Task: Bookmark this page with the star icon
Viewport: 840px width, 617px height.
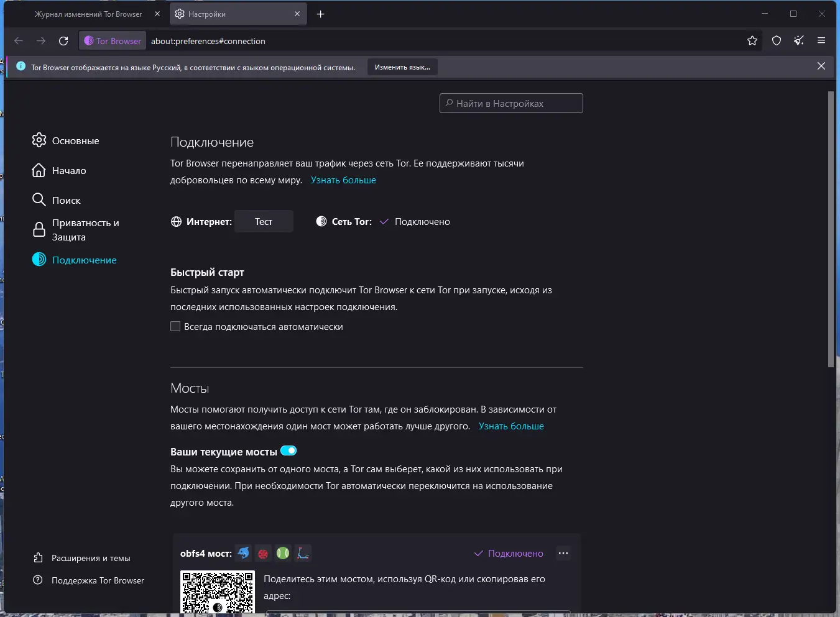Action: coord(752,41)
